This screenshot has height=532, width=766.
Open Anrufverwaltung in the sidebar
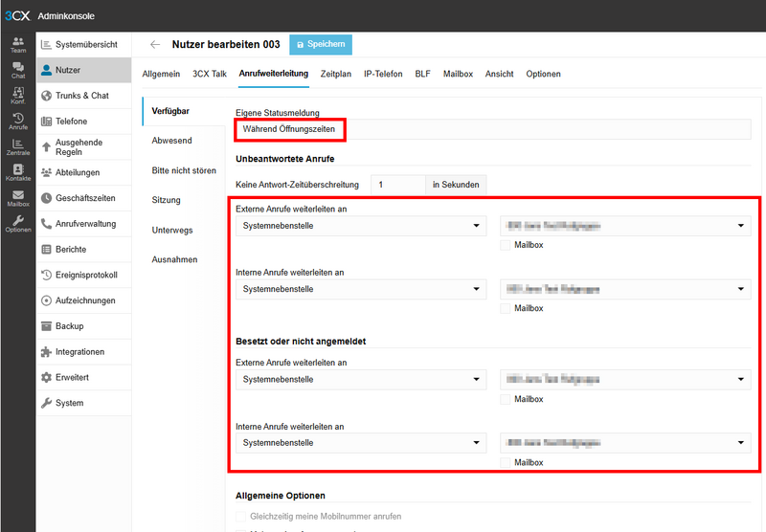pos(83,224)
